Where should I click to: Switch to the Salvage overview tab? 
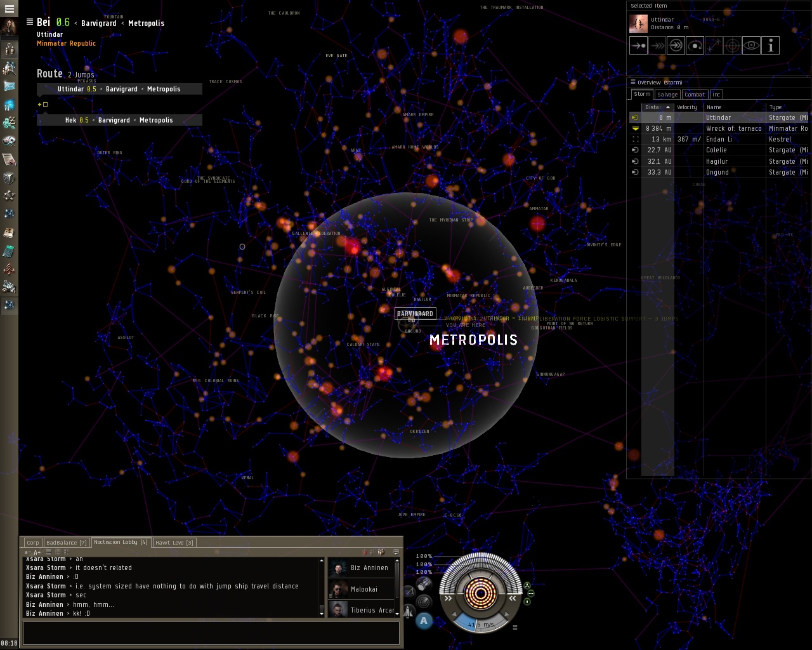[x=667, y=95]
